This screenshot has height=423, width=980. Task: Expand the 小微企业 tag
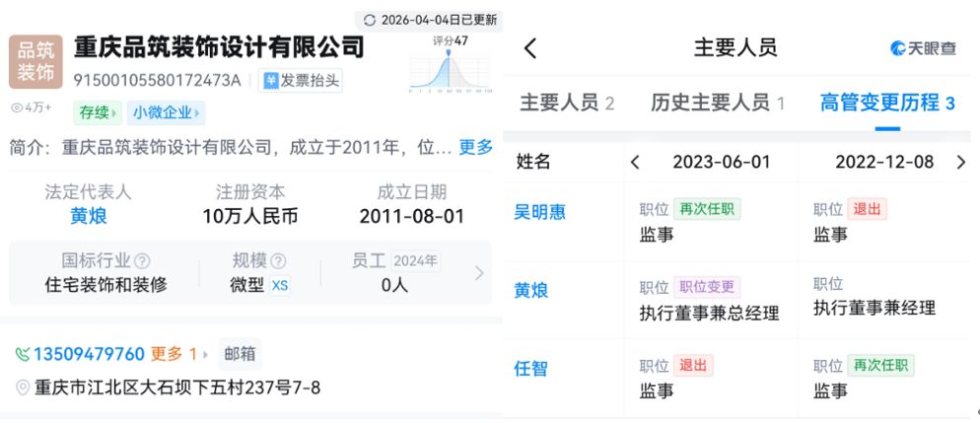[167, 113]
